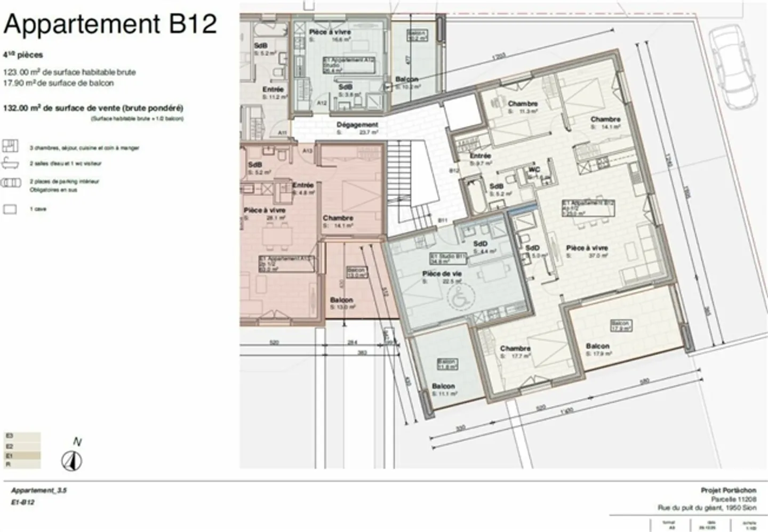Click the indoor parking legend icon
Screen dimensions: 768x532
(10, 183)
